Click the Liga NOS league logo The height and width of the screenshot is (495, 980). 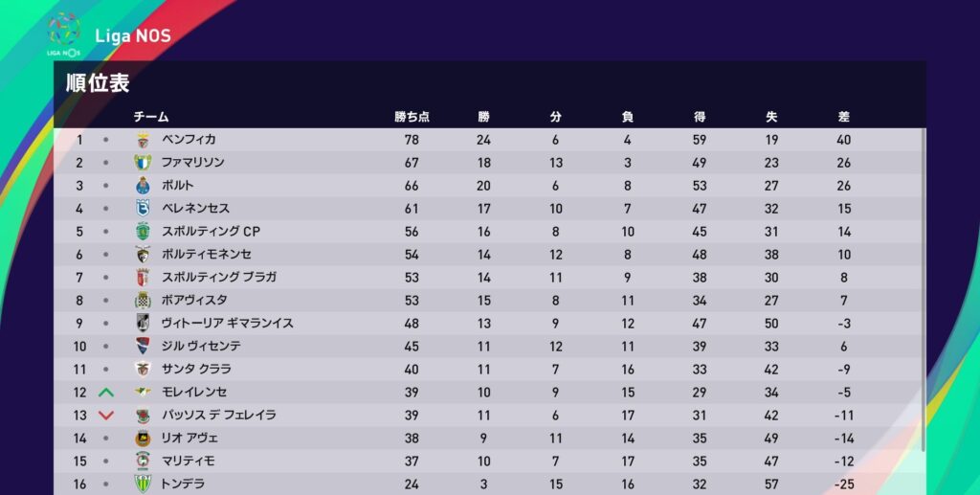tap(64, 33)
